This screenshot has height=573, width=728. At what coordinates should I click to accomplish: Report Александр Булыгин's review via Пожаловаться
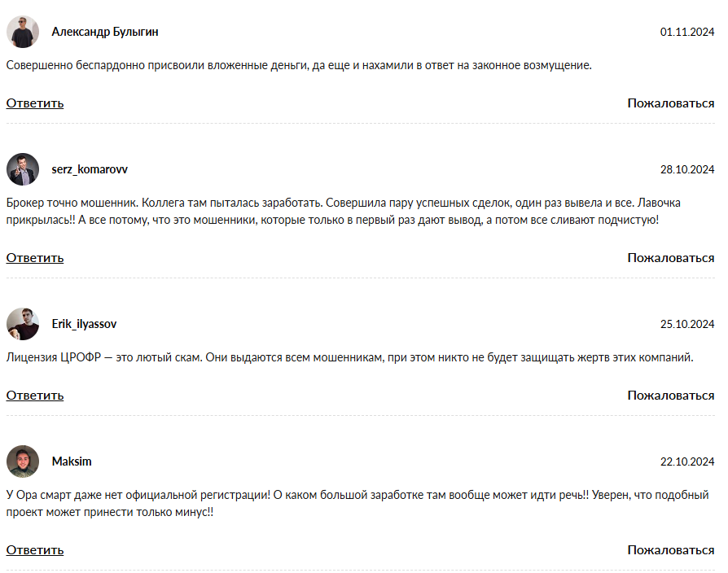pyautogui.click(x=670, y=103)
